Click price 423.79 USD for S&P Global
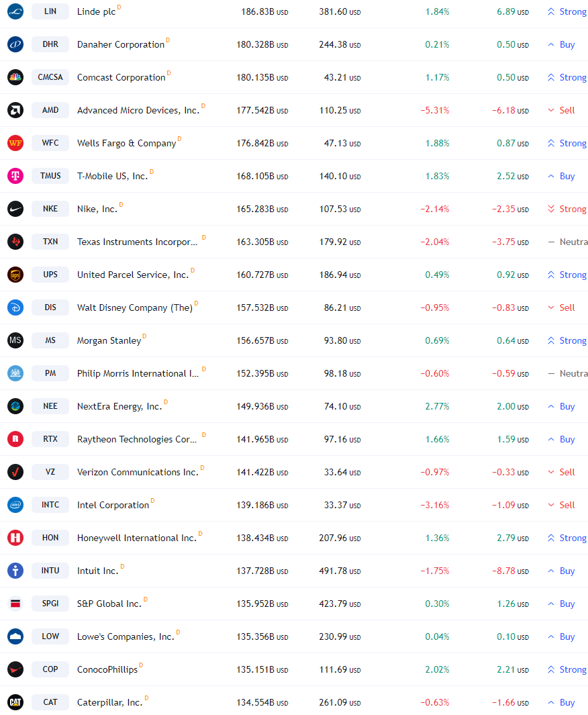Viewport: 588px width, 715px height. pos(340,604)
